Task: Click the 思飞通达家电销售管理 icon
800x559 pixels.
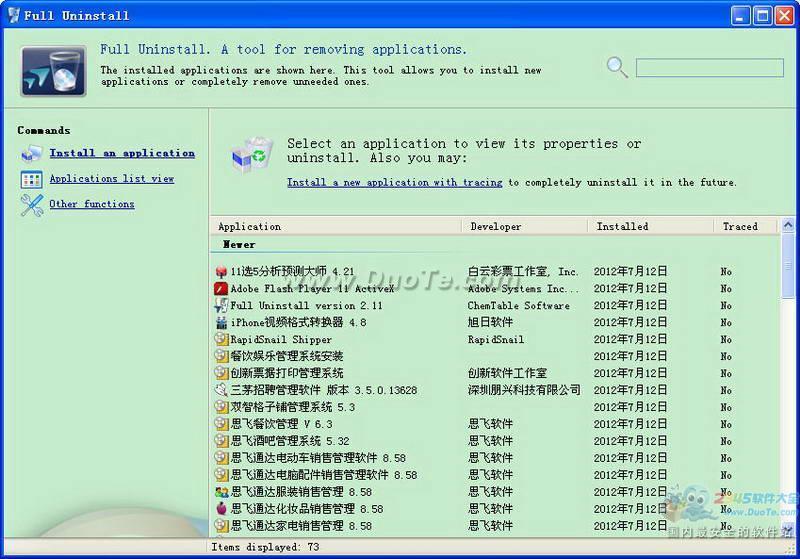Action: point(221,525)
